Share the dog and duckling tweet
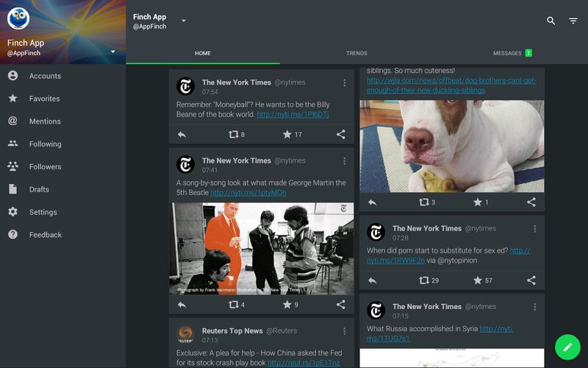 (x=531, y=202)
